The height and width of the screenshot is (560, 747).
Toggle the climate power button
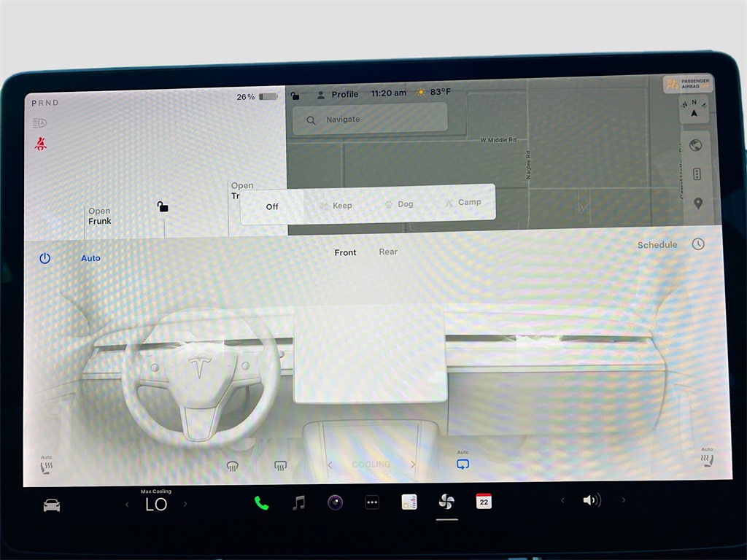coord(45,258)
